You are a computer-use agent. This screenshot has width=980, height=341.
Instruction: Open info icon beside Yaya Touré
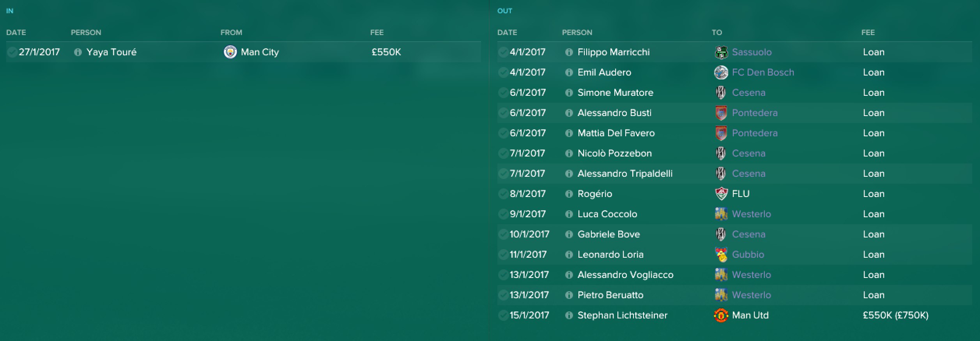click(78, 52)
